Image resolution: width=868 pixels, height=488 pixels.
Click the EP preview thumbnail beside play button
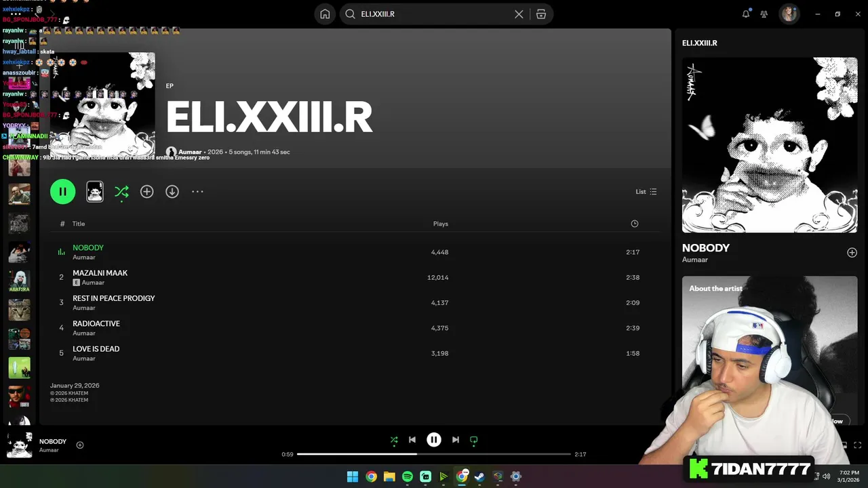95,192
